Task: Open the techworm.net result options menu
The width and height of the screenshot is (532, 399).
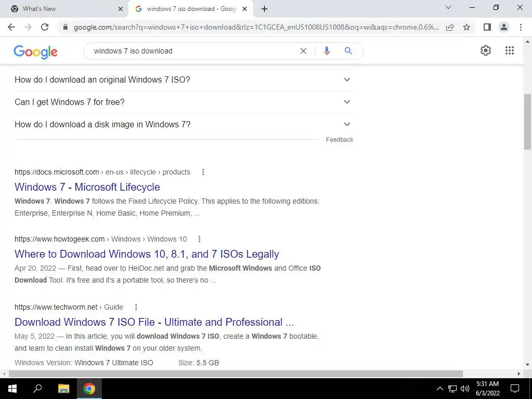Action: pyautogui.click(x=136, y=307)
